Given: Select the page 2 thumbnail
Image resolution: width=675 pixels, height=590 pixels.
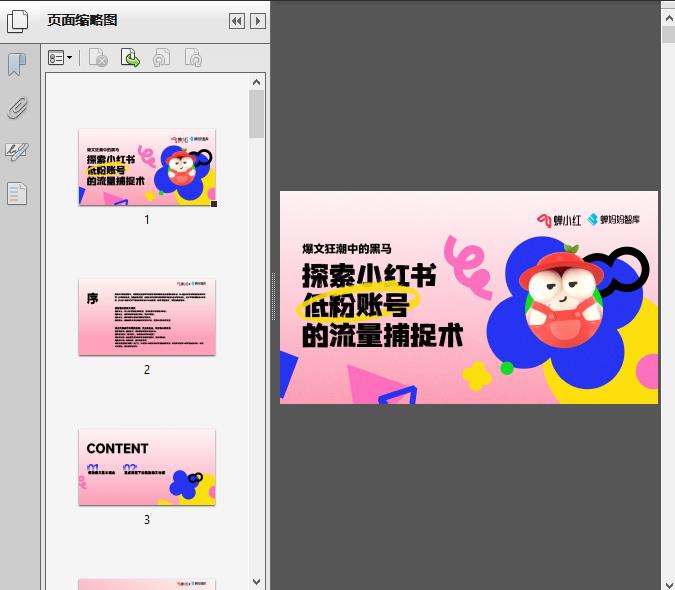Looking at the screenshot, I should (x=147, y=317).
